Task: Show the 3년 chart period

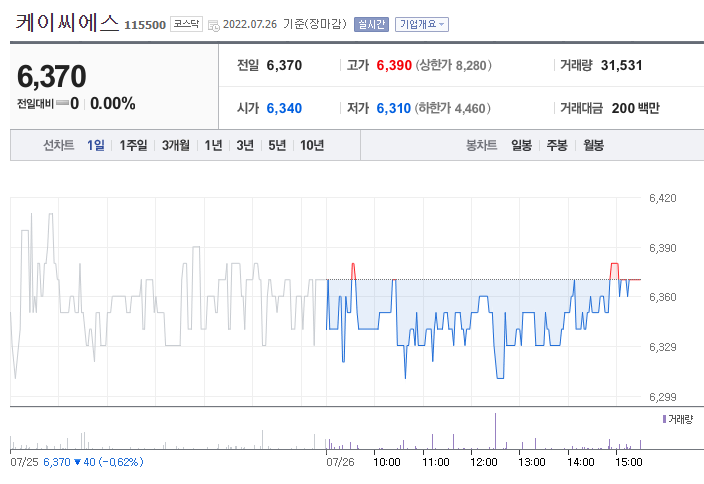Action: [245, 145]
